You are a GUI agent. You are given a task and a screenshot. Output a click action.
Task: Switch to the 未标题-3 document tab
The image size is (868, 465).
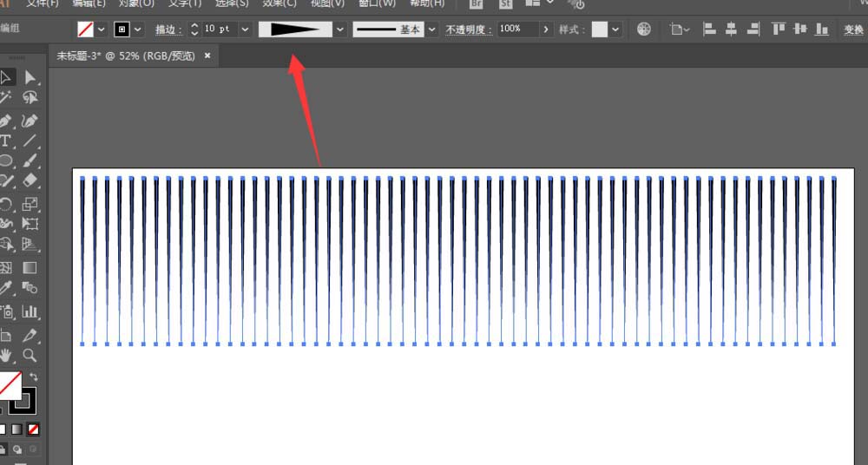(126, 56)
